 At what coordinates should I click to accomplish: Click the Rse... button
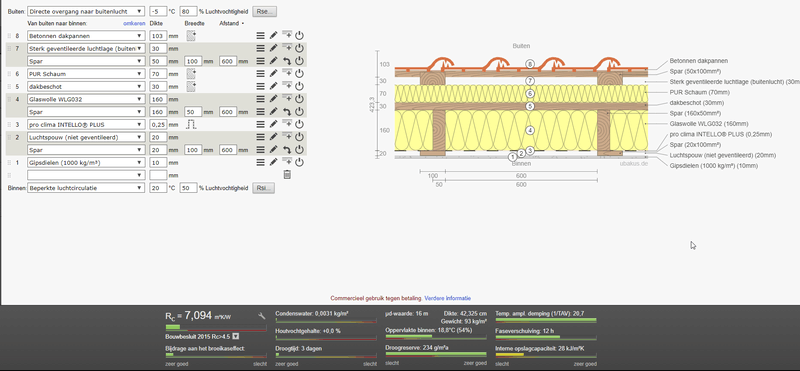coord(264,11)
